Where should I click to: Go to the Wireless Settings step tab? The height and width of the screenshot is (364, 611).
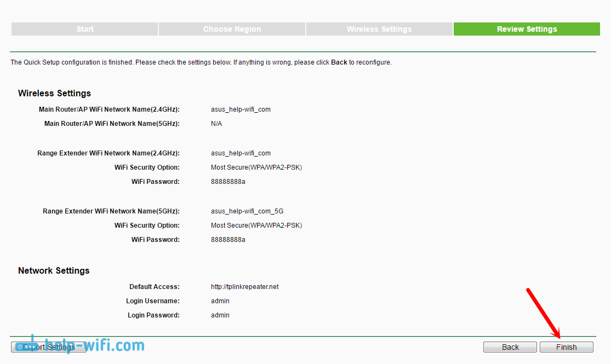click(x=379, y=29)
